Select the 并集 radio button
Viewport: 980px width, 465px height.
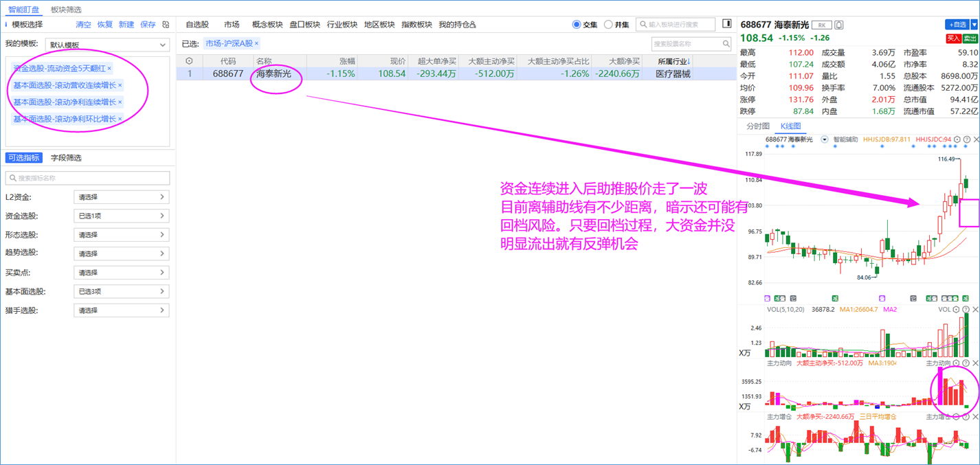pyautogui.click(x=608, y=25)
